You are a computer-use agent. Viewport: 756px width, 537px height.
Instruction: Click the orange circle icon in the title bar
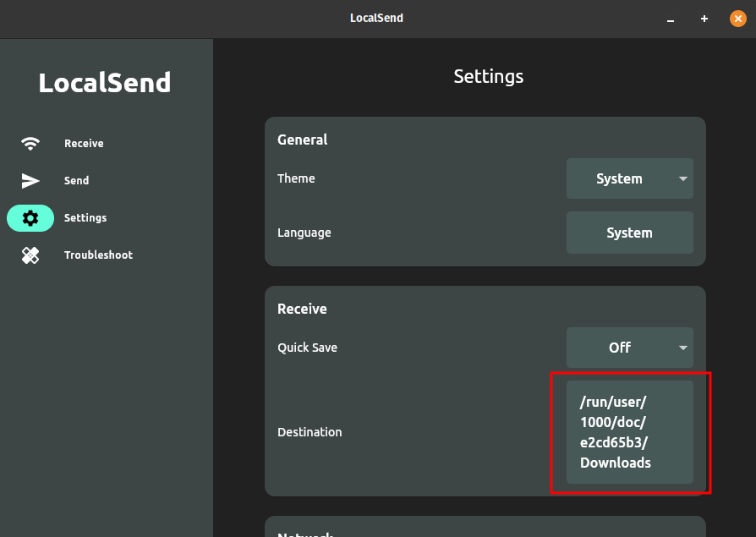737,18
